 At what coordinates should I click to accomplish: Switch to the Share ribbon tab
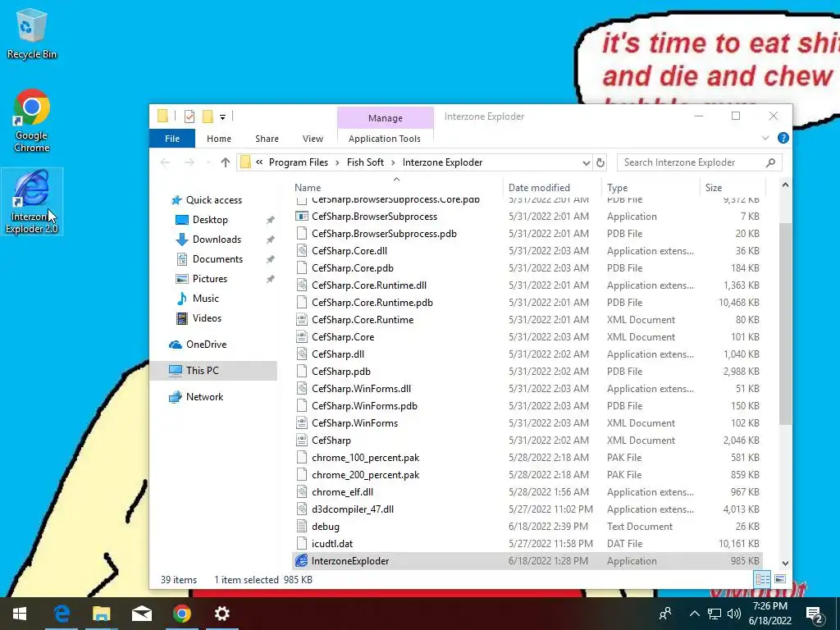tap(267, 138)
